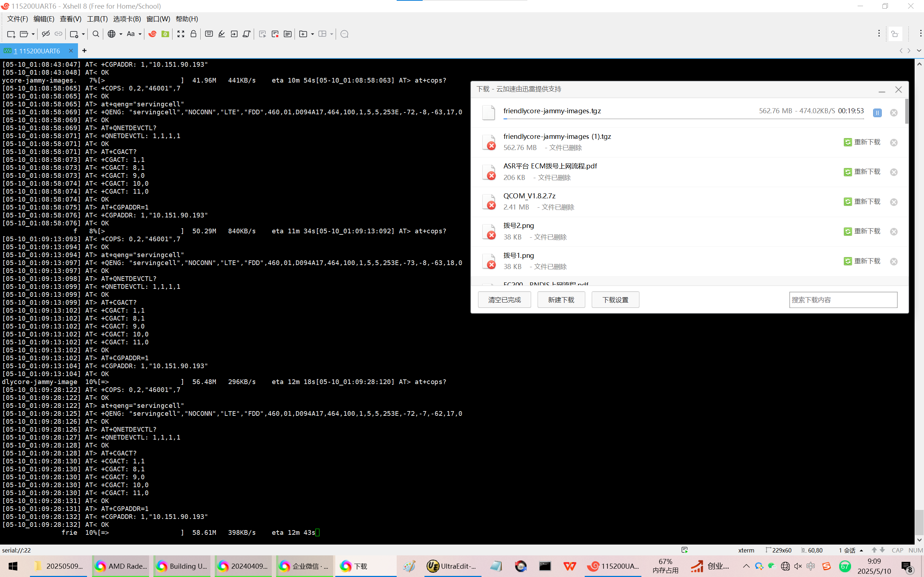Expand the Open session dropdown arrow
This screenshot has height=577, width=924.
[x=33, y=34]
